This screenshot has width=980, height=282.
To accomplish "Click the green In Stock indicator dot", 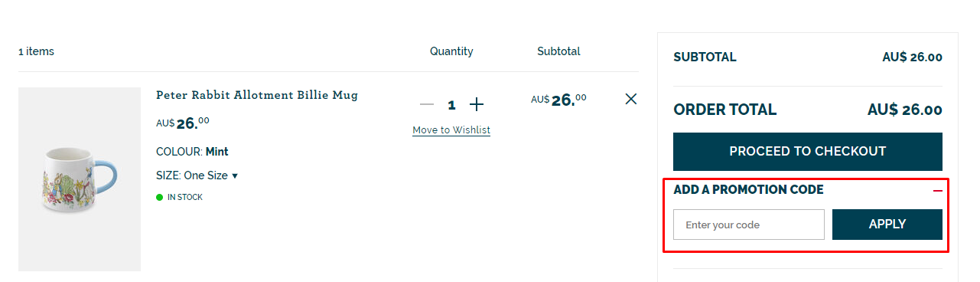I will pyautogui.click(x=160, y=197).
